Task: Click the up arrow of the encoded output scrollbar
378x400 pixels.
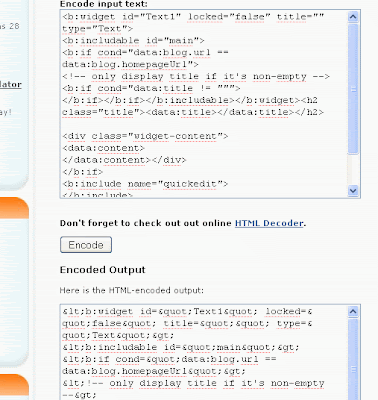Action: point(353,311)
